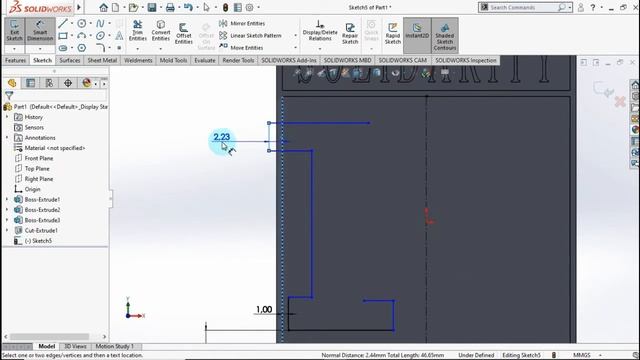Open the Trim Entities dropdown arrow
Image resolution: width=640 pixels, height=360 pixels.
[138, 49]
